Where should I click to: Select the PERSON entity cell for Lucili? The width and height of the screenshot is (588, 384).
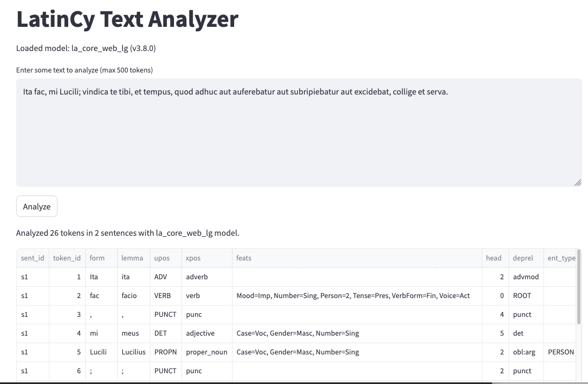(x=561, y=352)
